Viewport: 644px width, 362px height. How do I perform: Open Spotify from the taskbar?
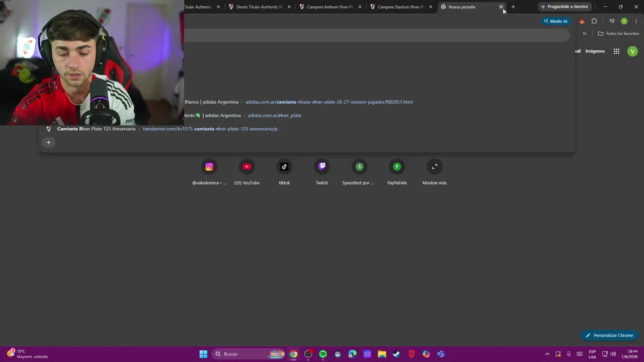[x=323, y=354]
